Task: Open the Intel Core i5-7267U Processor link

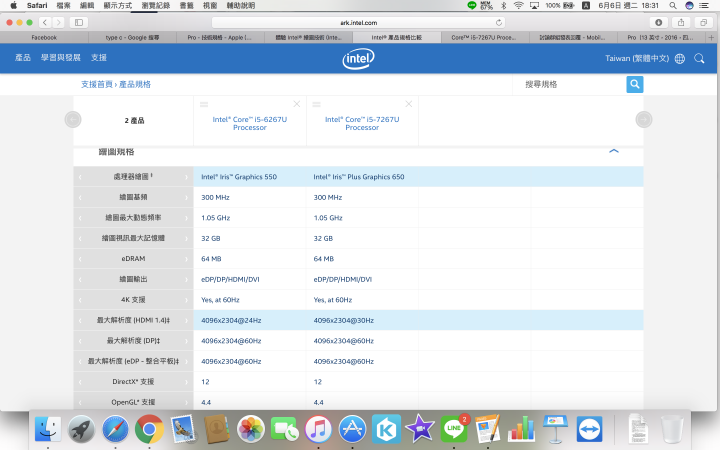Action: (x=362, y=123)
